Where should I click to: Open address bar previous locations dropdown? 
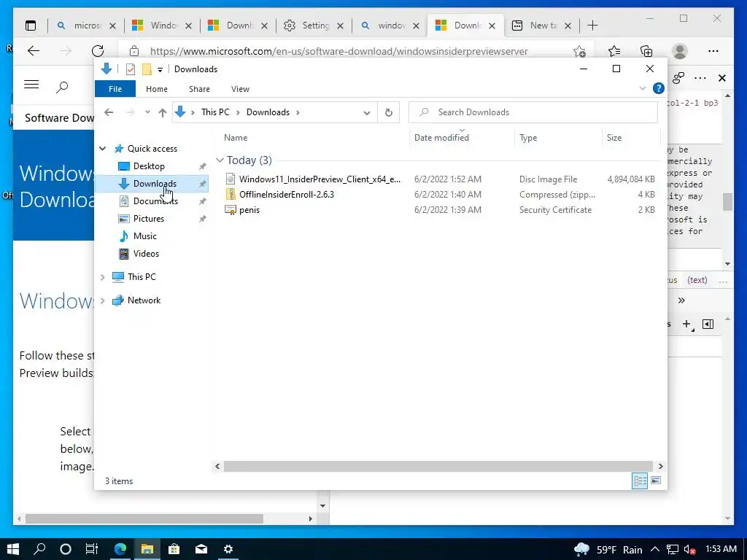366,113
